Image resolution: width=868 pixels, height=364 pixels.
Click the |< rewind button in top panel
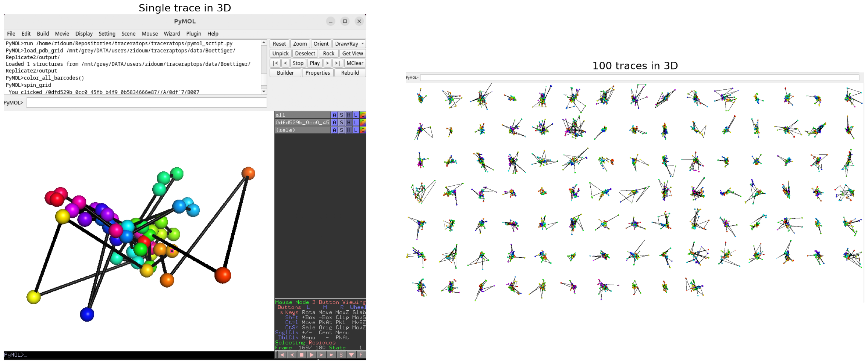click(275, 63)
